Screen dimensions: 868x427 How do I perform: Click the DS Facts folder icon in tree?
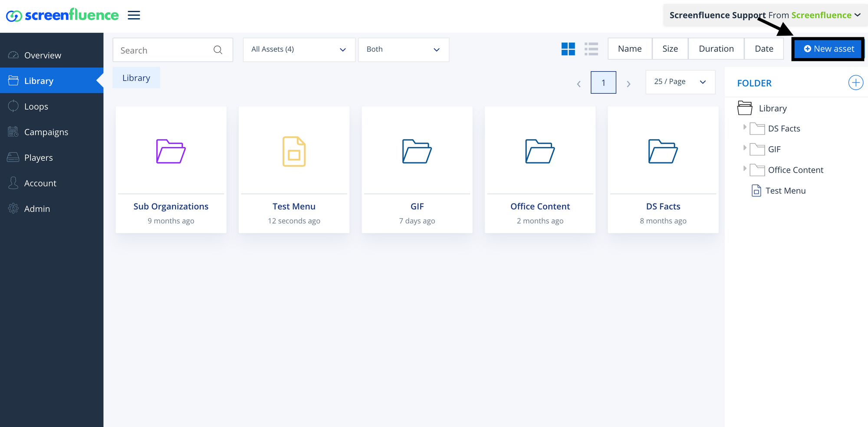757,129
